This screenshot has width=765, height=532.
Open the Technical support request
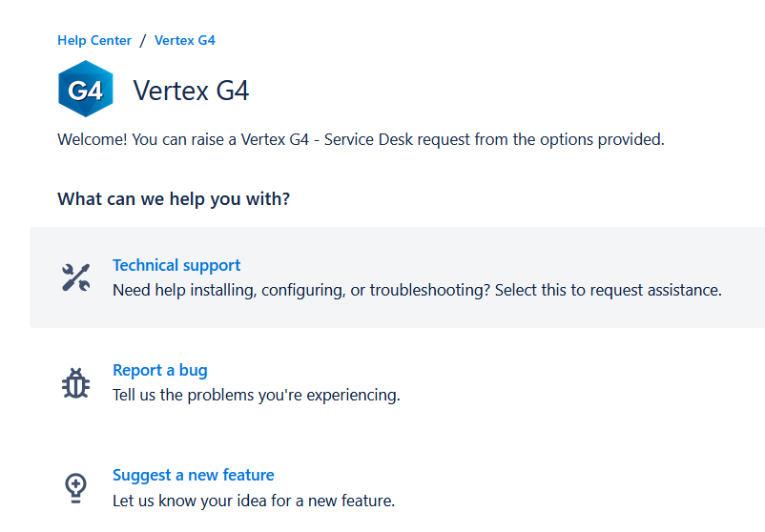(x=176, y=265)
